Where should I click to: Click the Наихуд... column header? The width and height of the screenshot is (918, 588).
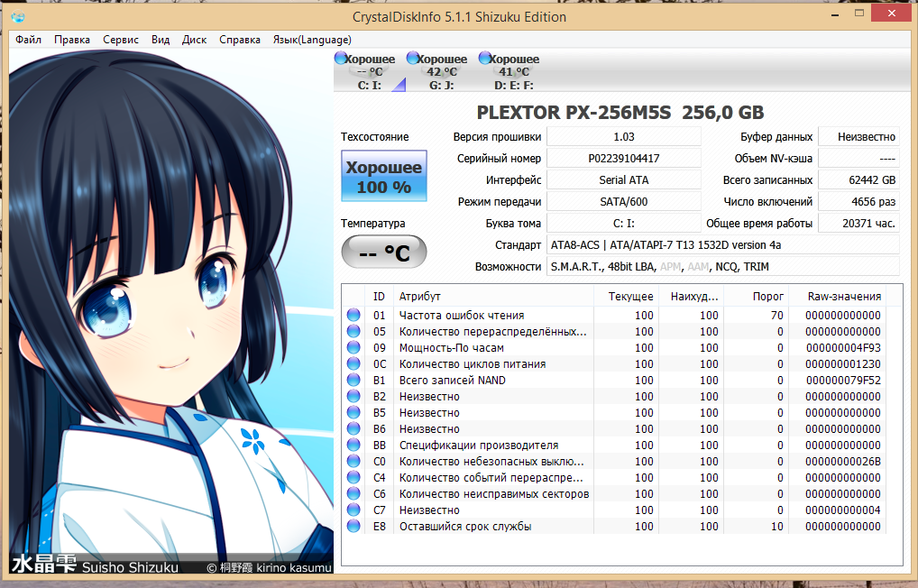click(x=692, y=297)
